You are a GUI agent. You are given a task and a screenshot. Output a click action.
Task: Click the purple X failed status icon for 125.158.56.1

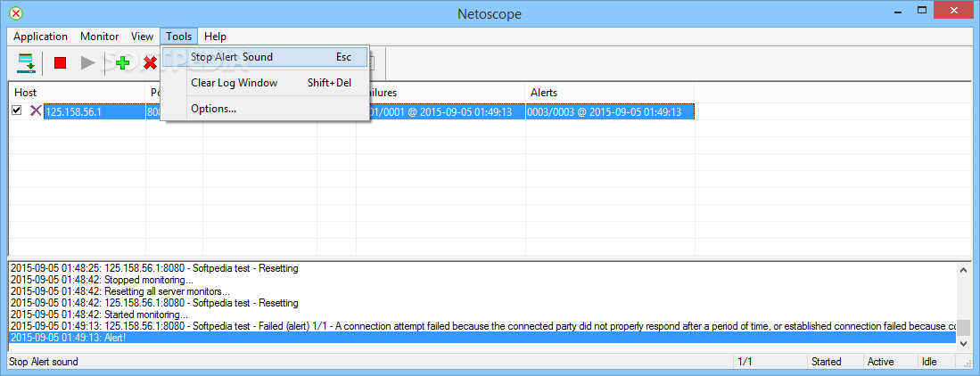36,111
